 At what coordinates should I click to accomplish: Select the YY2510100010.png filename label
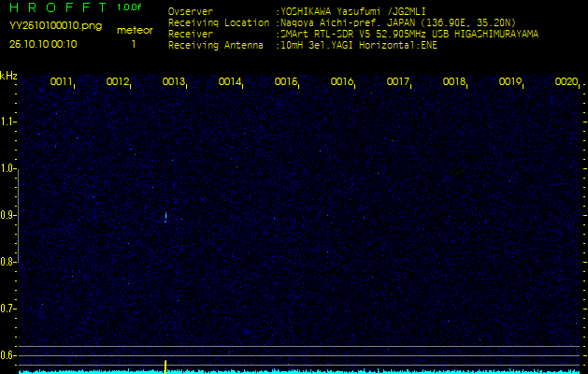pos(48,26)
